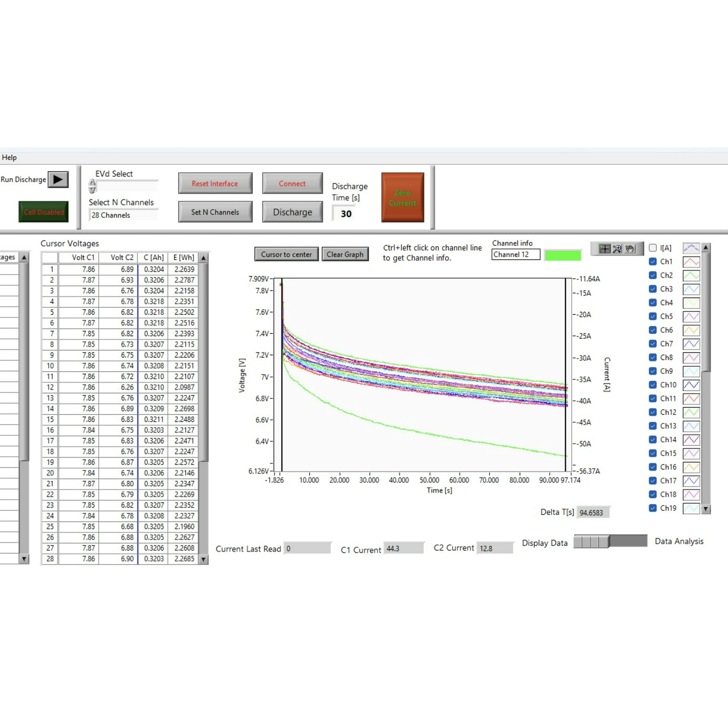Click the C1 Current value field

click(404, 548)
